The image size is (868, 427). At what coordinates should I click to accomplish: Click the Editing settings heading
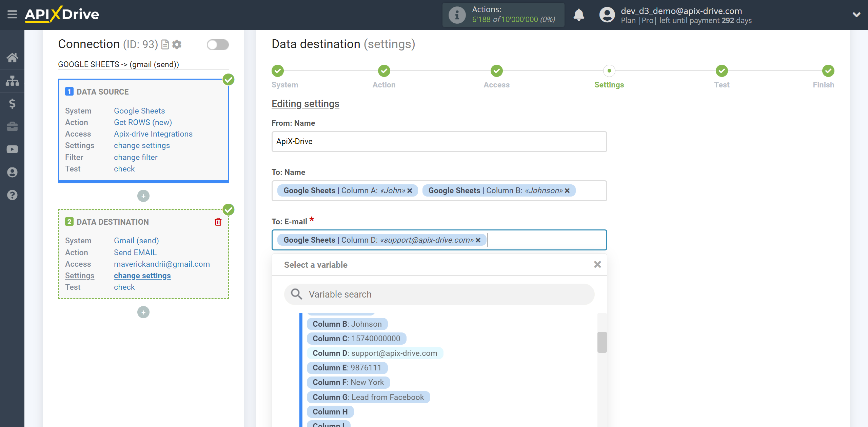[x=305, y=104]
